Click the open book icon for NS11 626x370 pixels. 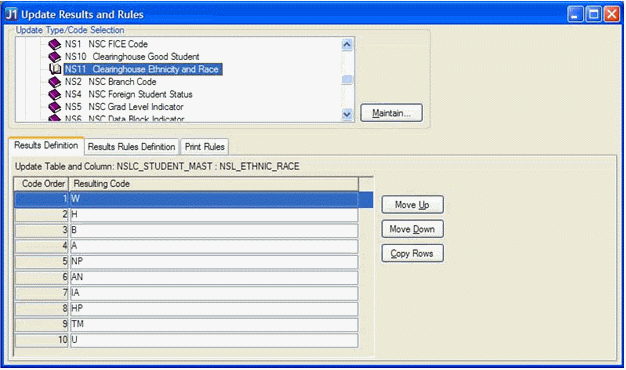tap(55, 69)
